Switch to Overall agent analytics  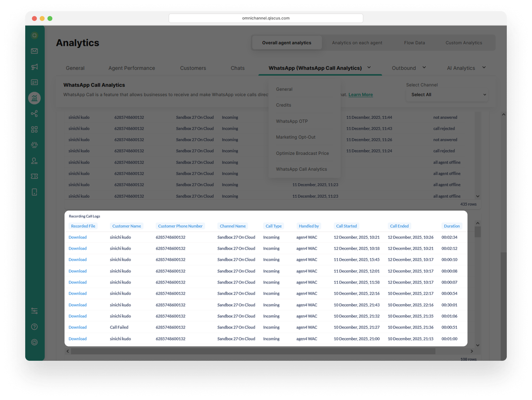click(x=287, y=43)
